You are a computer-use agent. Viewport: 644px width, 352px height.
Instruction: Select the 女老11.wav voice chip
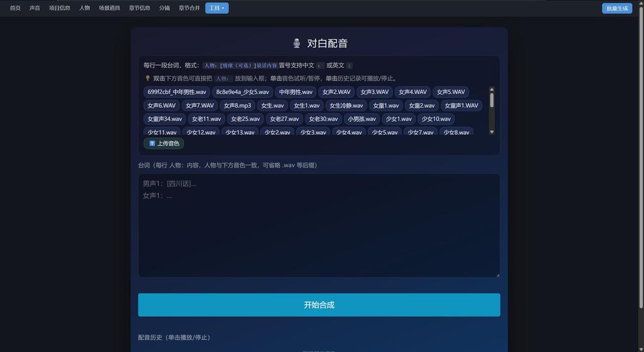(206, 119)
